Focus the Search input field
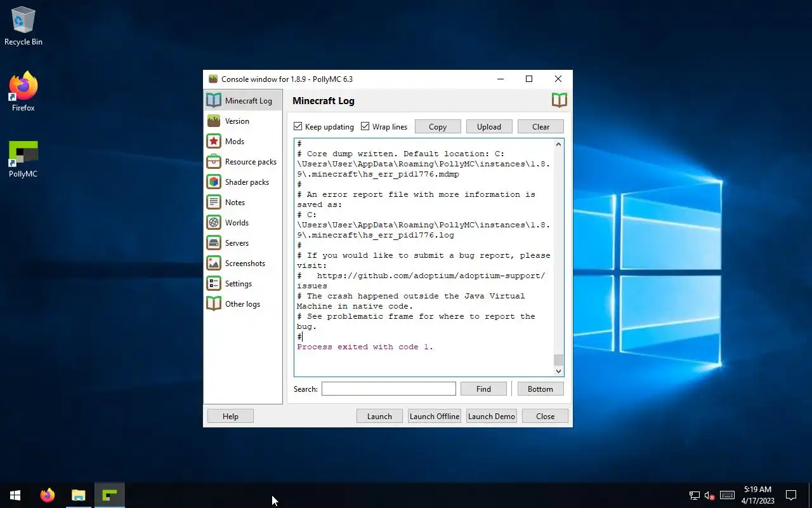812x508 pixels. click(388, 389)
